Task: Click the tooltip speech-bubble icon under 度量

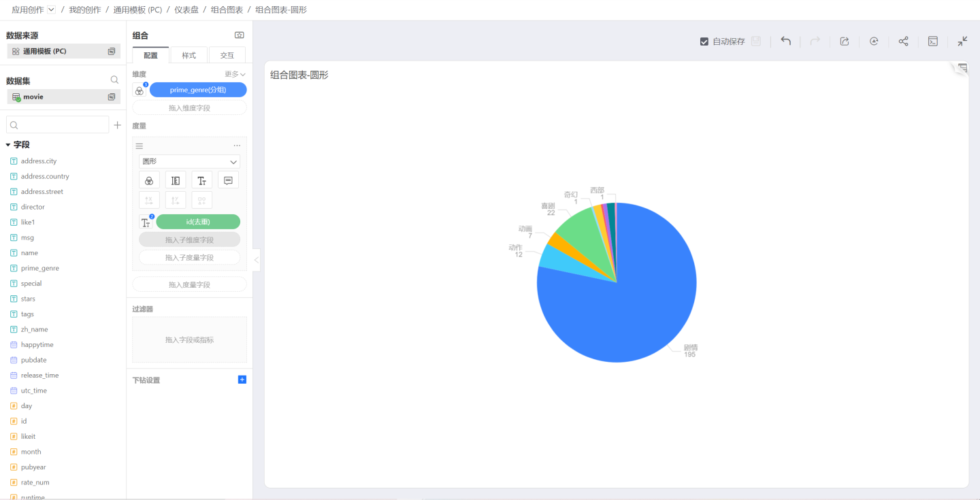Action: click(228, 180)
